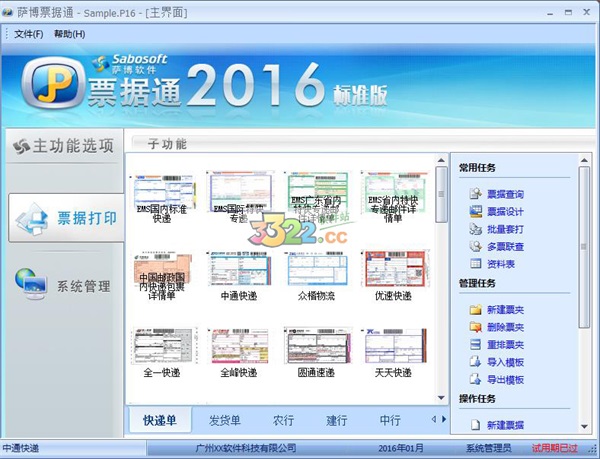This screenshot has width=600, height=459.
Task: Click the 2016年01月 status bar date
Action: pos(401,448)
